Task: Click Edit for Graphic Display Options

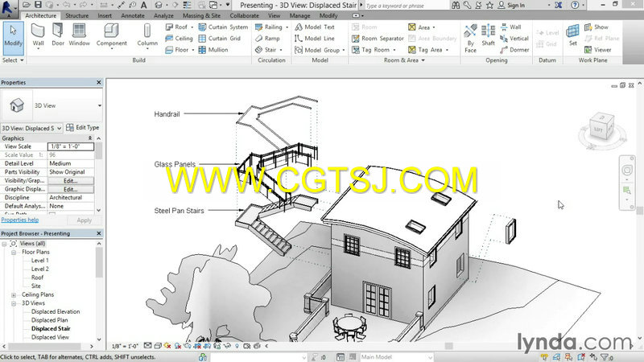Action: coord(71,189)
